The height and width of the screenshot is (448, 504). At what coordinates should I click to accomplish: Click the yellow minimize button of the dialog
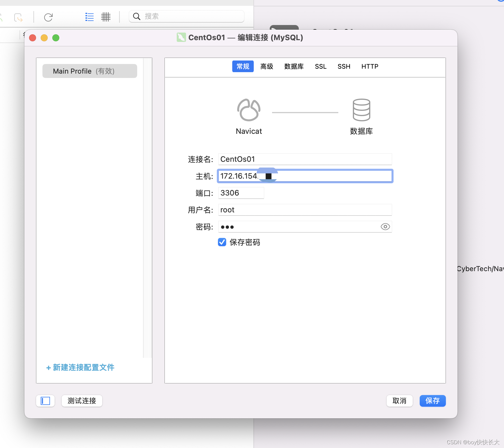(44, 38)
